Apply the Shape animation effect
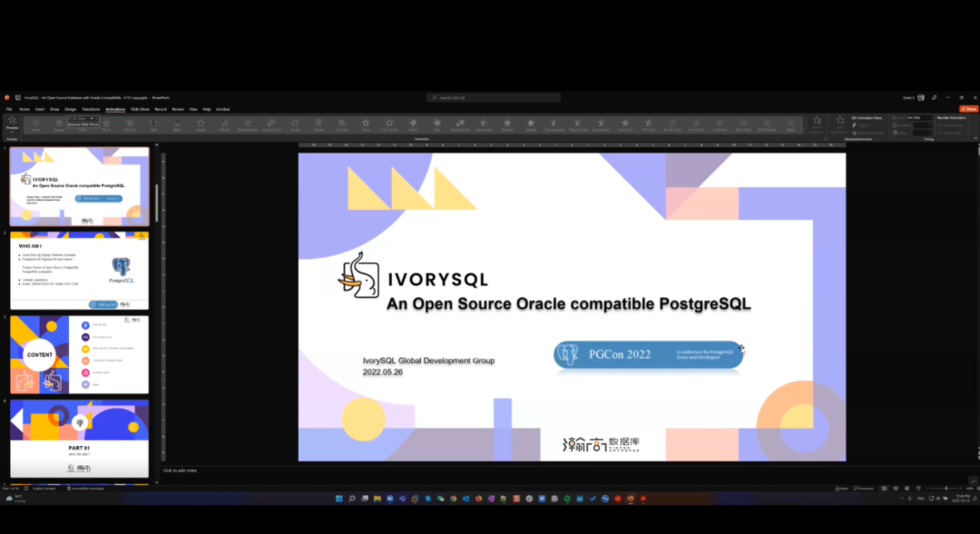 click(201, 125)
